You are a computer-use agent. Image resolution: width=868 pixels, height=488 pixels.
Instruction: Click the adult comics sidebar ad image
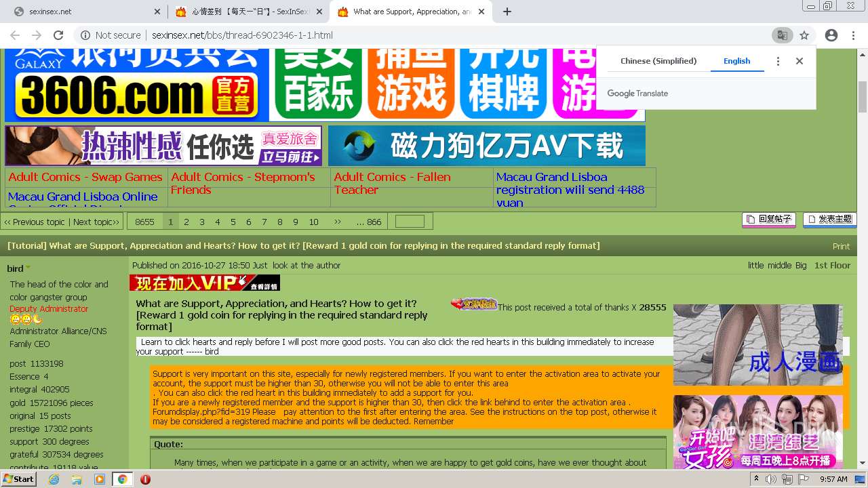tap(757, 345)
